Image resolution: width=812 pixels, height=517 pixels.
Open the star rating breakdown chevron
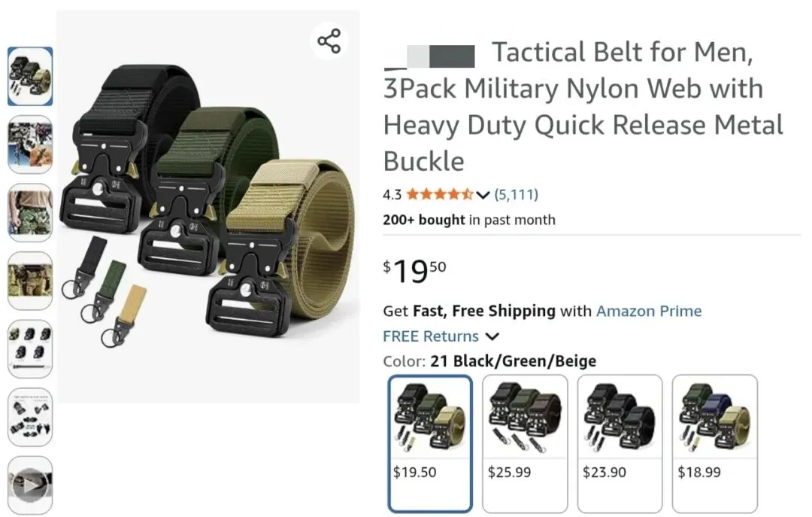pos(483,195)
